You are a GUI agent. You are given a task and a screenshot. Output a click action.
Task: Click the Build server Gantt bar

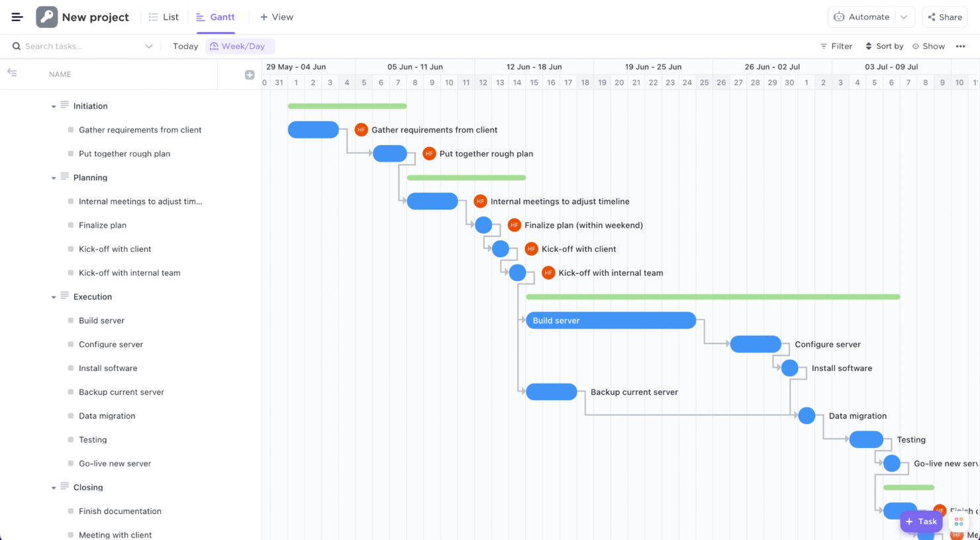[611, 321]
